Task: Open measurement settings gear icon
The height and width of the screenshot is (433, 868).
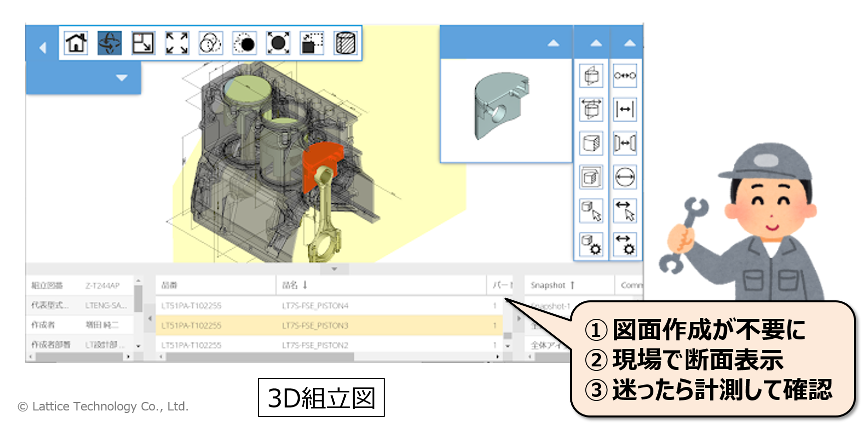Action: (625, 244)
